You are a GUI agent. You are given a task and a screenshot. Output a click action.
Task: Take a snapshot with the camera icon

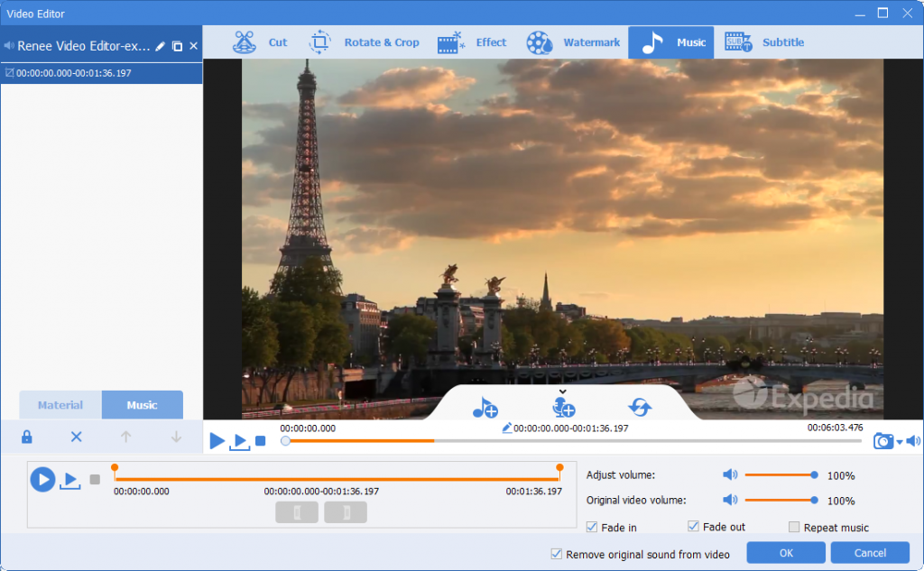tap(882, 441)
